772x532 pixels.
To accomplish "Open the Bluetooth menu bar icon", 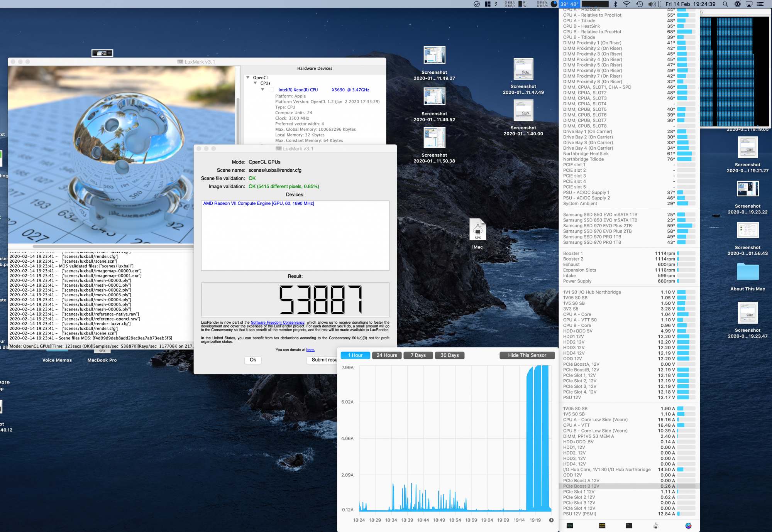I will 616,4.
